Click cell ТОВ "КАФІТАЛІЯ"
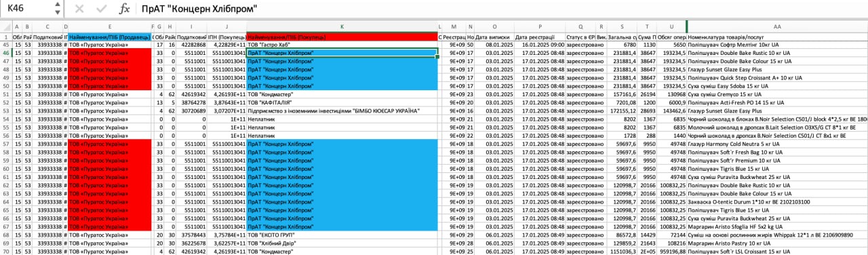The image size is (868, 255). click(x=342, y=102)
